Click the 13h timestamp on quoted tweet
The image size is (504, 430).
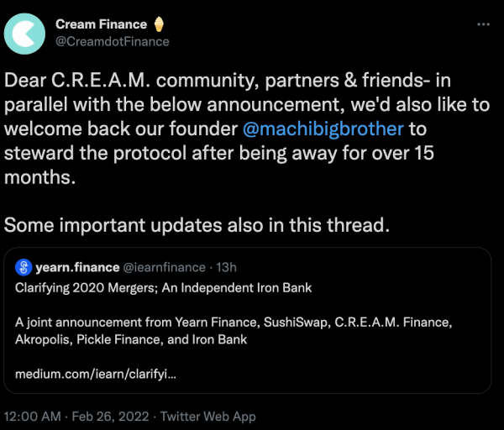[226, 267]
